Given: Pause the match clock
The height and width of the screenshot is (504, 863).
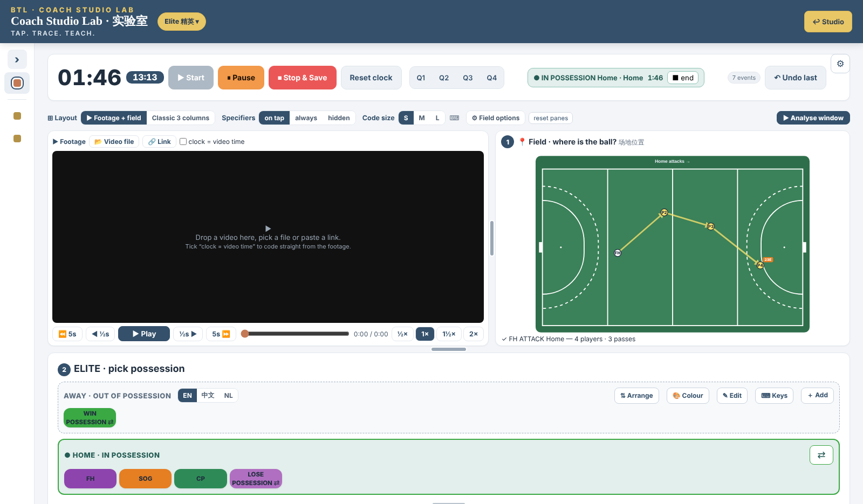Looking at the screenshot, I should pos(241,78).
